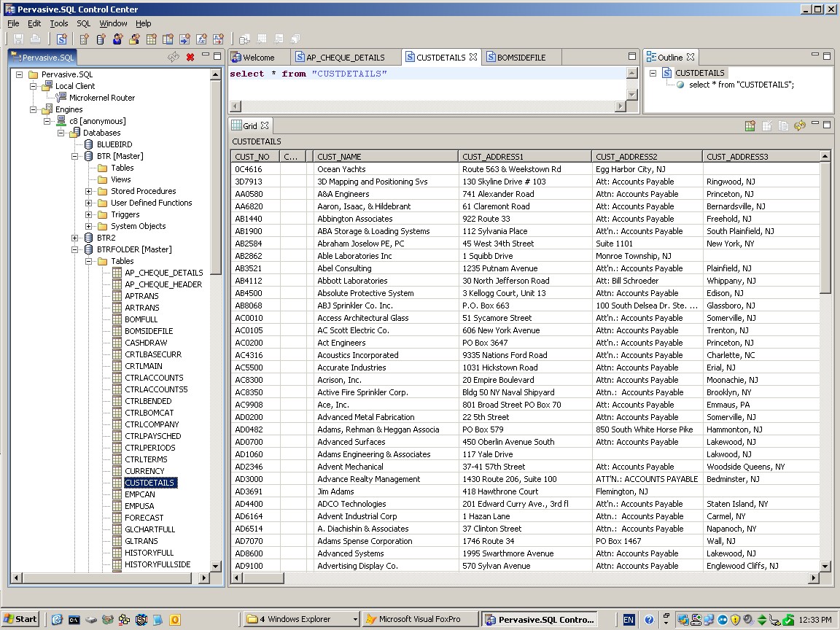
Task: Open the Tools menu
Action: 59,23
